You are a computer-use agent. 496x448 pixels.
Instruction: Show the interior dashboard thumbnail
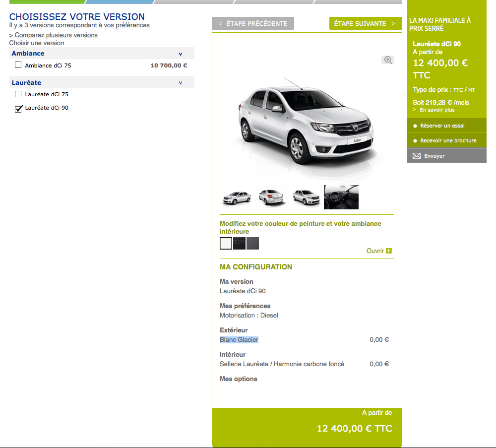tap(341, 197)
